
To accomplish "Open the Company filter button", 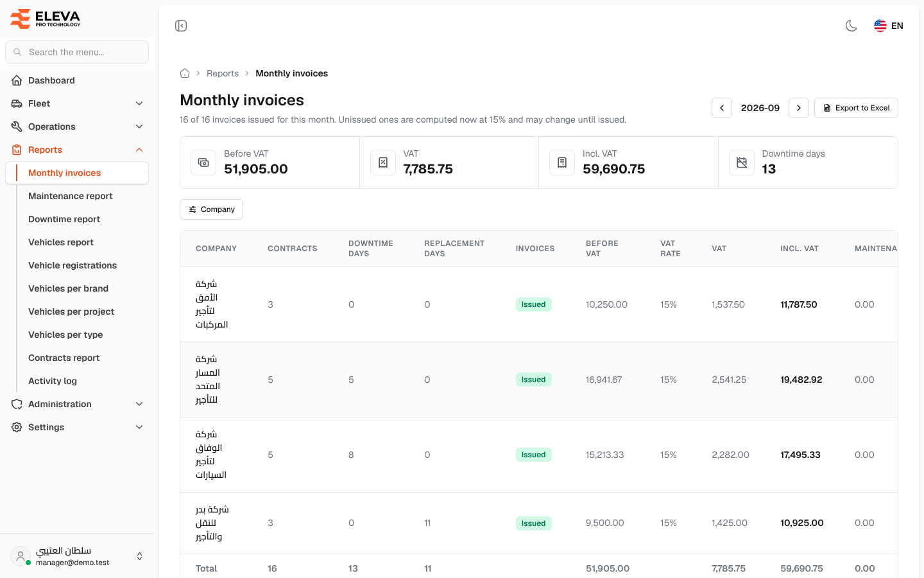I will tap(211, 209).
